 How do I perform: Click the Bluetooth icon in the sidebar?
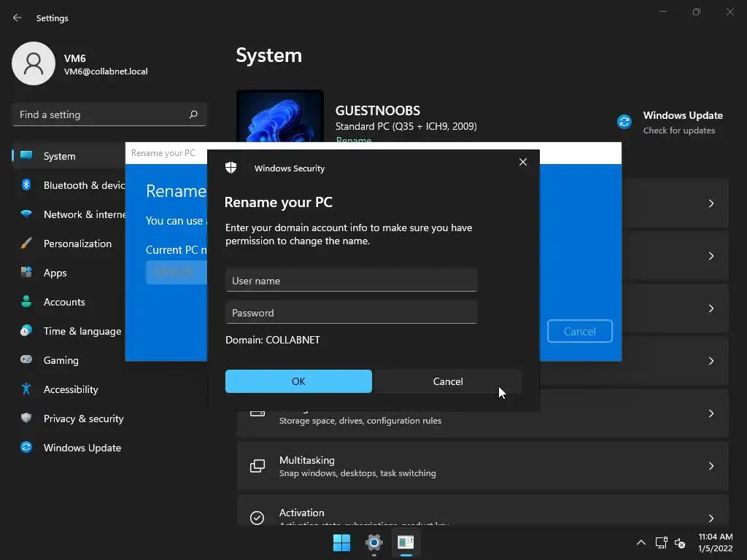click(x=26, y=184)
